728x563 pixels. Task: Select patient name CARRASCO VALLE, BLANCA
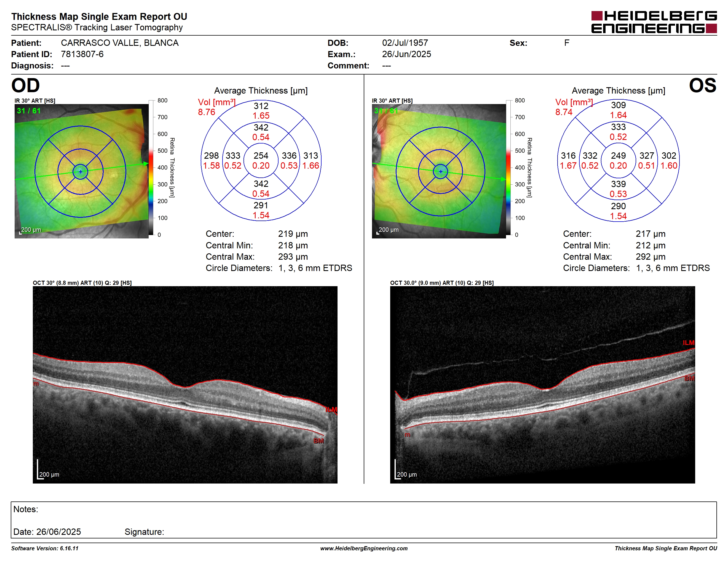tap(120, 43)
